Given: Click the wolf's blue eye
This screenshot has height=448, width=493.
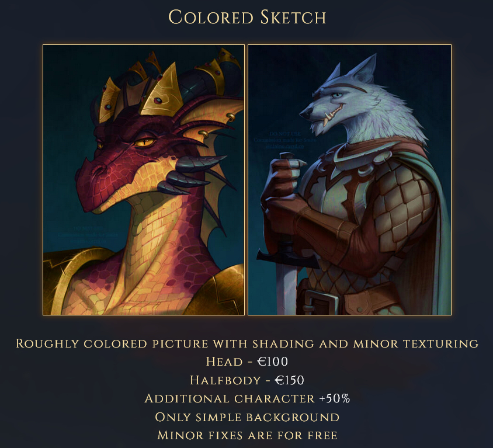Looking at the screenshot, I should [336, 95].
